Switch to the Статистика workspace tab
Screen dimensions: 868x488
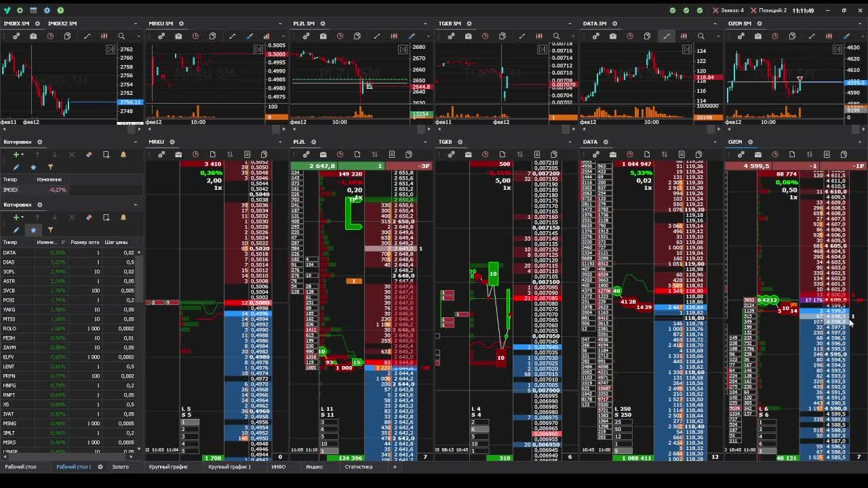[x=358, y=467]
